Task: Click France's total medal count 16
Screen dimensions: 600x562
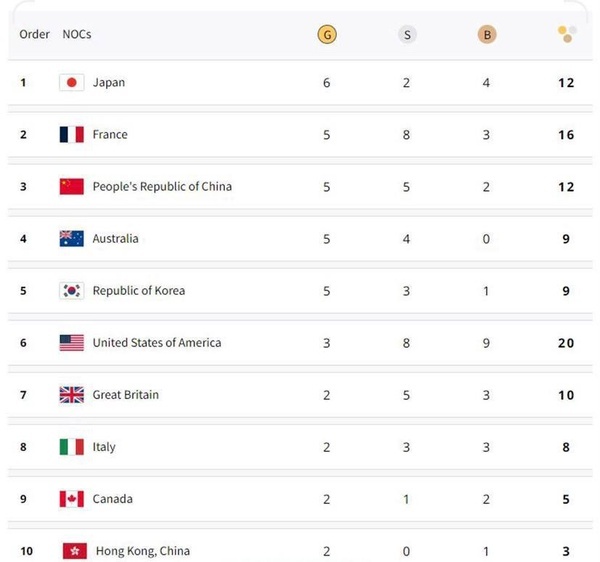Action: tap(566, 135)
